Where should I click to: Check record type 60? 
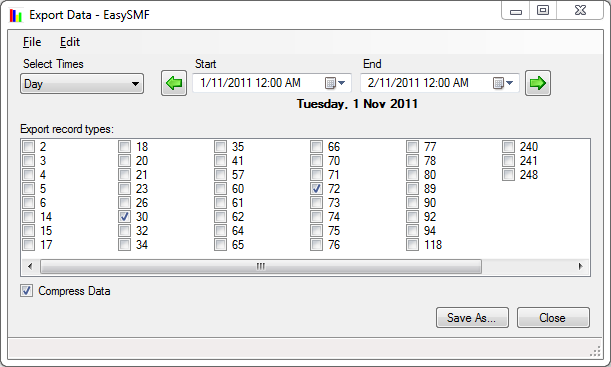pos(220,189)
